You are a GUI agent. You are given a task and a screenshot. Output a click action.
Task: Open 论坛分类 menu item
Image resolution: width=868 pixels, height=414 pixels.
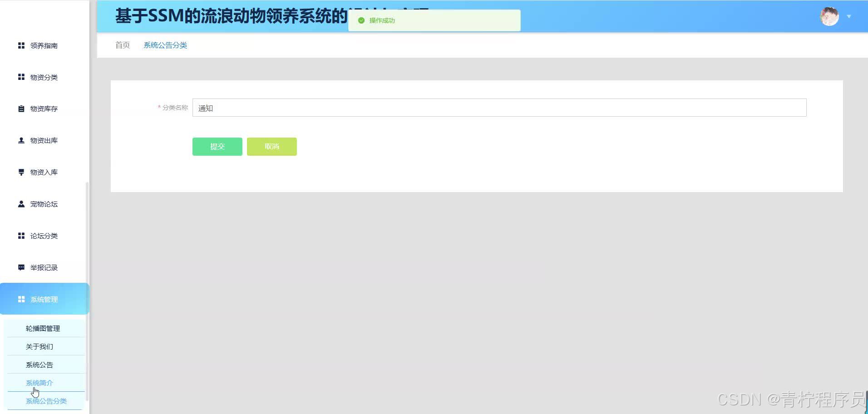point(44,236)
